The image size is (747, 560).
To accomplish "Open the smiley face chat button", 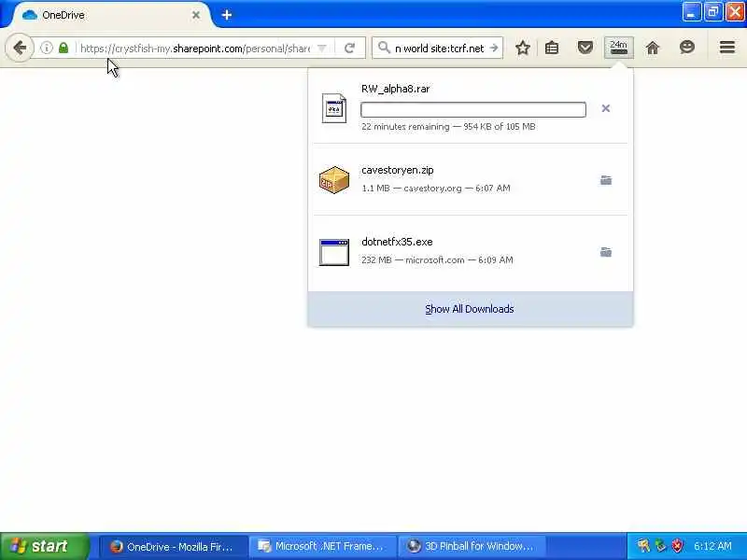I will [x=687, y=48].
